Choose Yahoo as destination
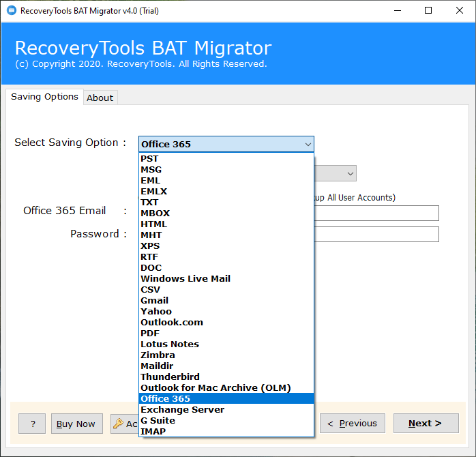Image resolution: width=476 pixels, height=457 pixels. 226,312
